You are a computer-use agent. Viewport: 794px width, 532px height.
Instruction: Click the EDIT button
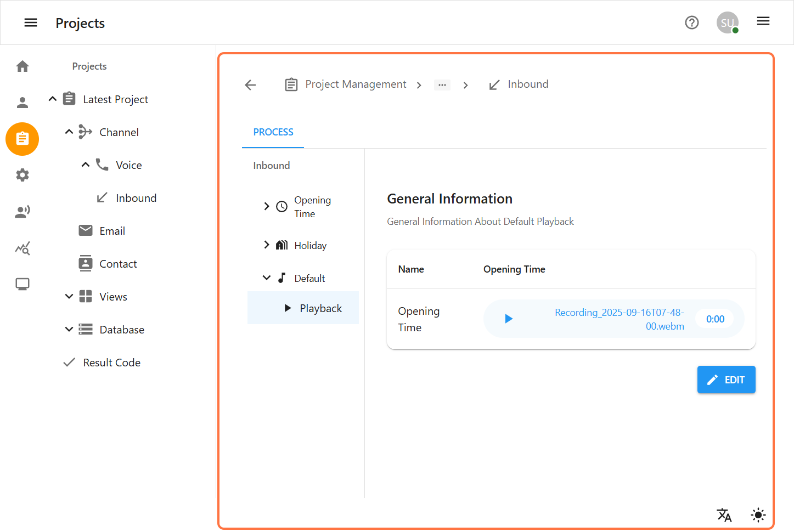725,380
